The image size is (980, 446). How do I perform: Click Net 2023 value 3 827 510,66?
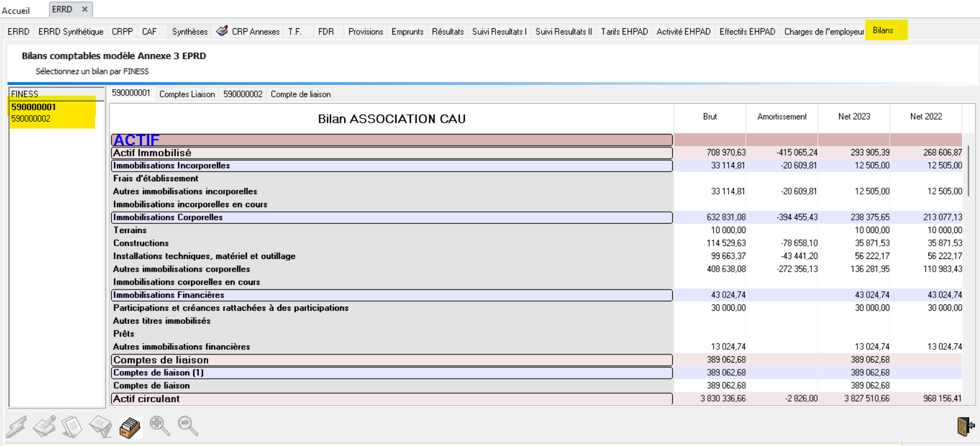(x=867, y=398)
